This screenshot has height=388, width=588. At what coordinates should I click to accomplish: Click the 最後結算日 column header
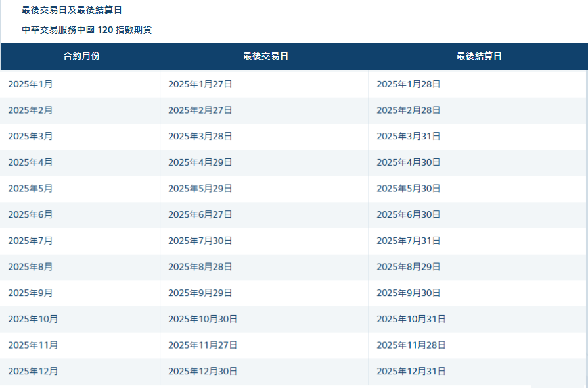click(x=479, y=57)
